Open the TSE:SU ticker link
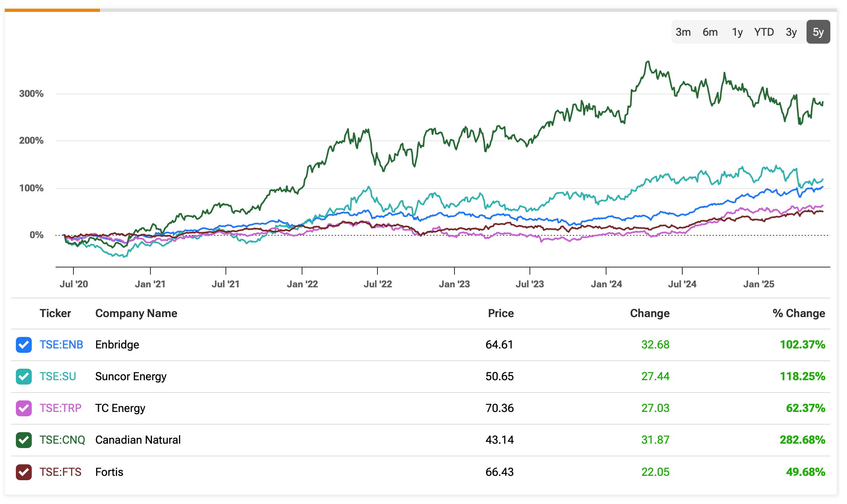The height and width of the screenshot is (504, 847). coord(58,376)
